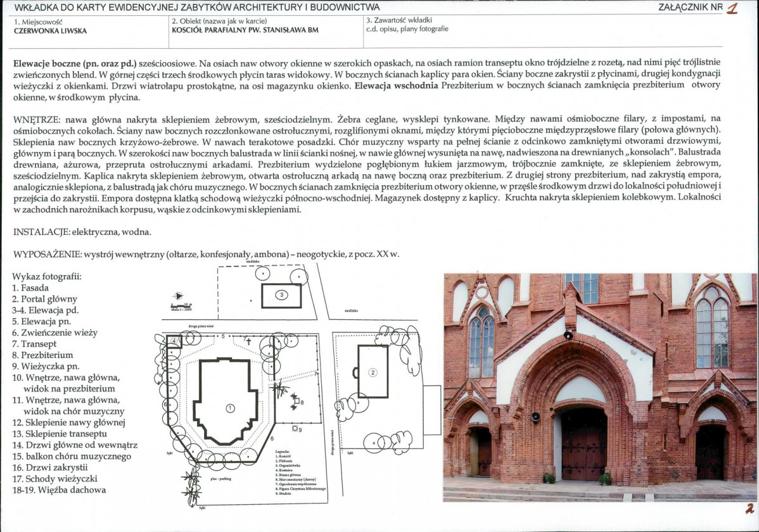This screenshot has width=759, height=532.
Task: Click legend entry 8. Figura Chrystusa Miłosiernego
Action: pyautogui.click(x=300, y=489)
